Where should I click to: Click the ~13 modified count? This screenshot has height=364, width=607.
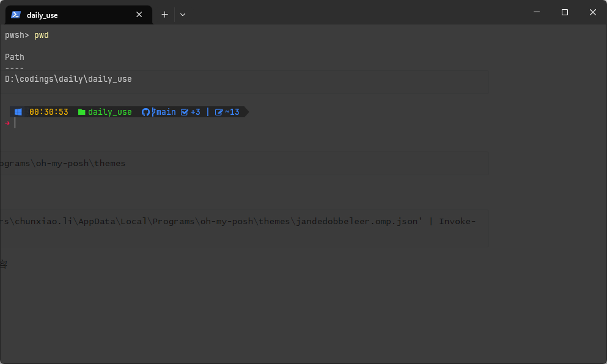coord(232,112)
